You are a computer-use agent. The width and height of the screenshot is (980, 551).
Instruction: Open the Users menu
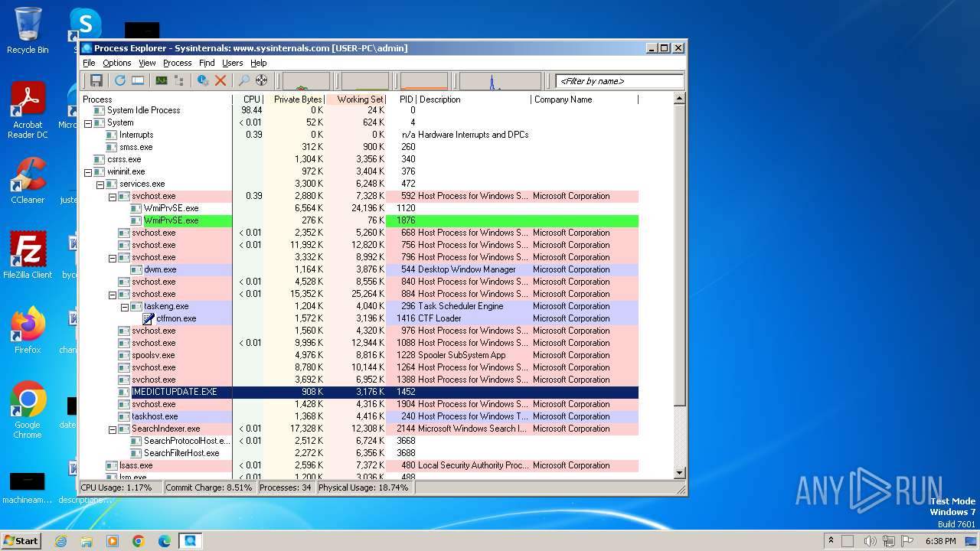(x=232, y=63)
